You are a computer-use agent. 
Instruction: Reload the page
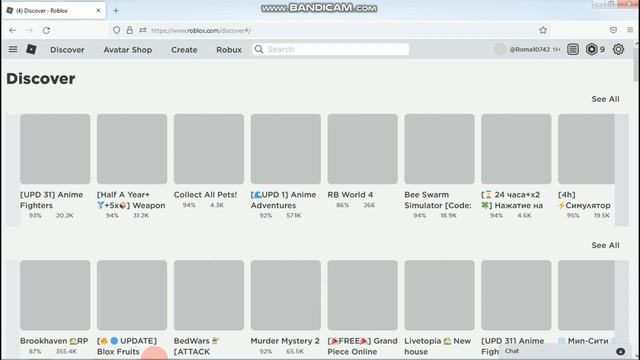pos(47,30)
